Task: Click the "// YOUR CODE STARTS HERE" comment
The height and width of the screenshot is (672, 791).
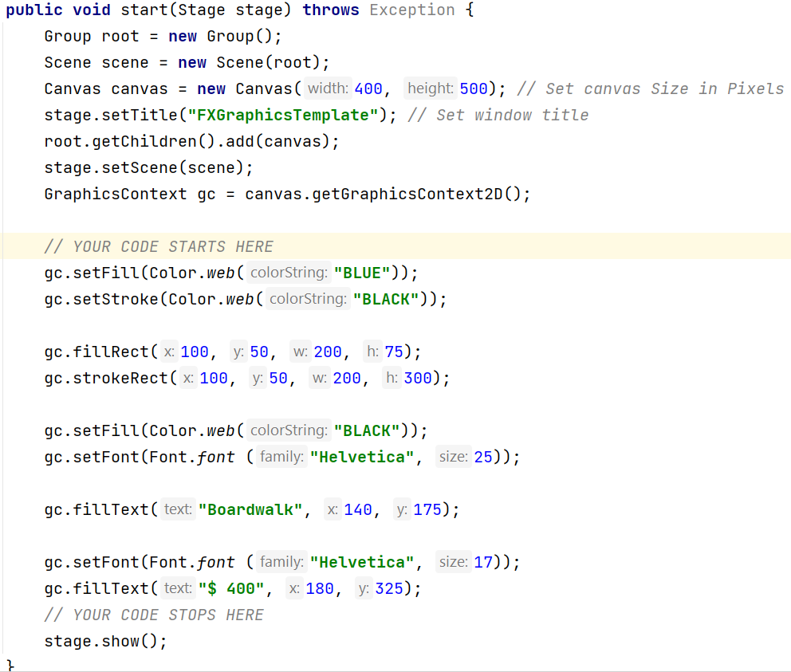Action: point(159,246)
